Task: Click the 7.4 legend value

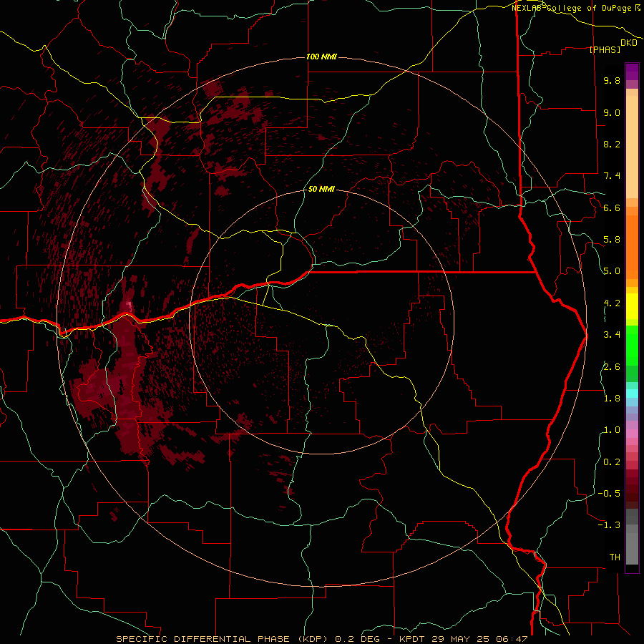Action: pyautogui.click(x=612, y=176)
